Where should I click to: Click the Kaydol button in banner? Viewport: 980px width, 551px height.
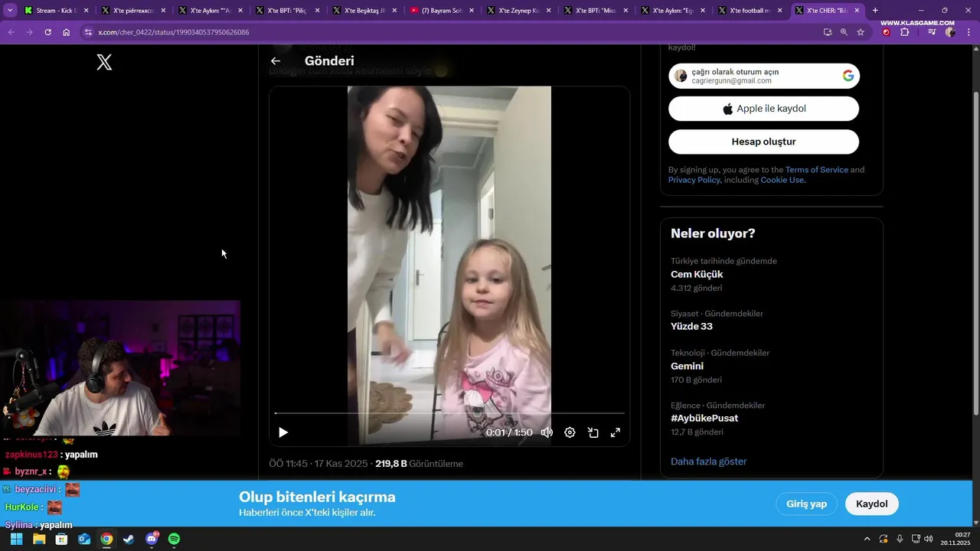[x=871, y=504]
